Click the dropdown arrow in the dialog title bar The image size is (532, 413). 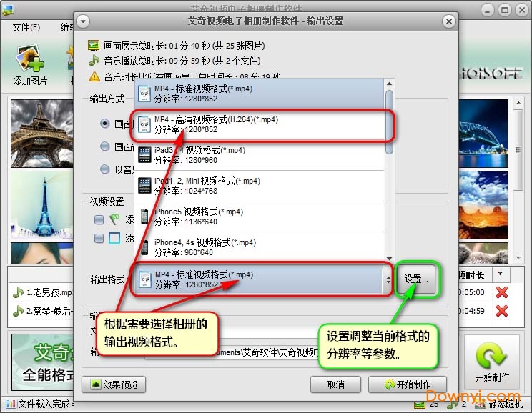point(83,21)
